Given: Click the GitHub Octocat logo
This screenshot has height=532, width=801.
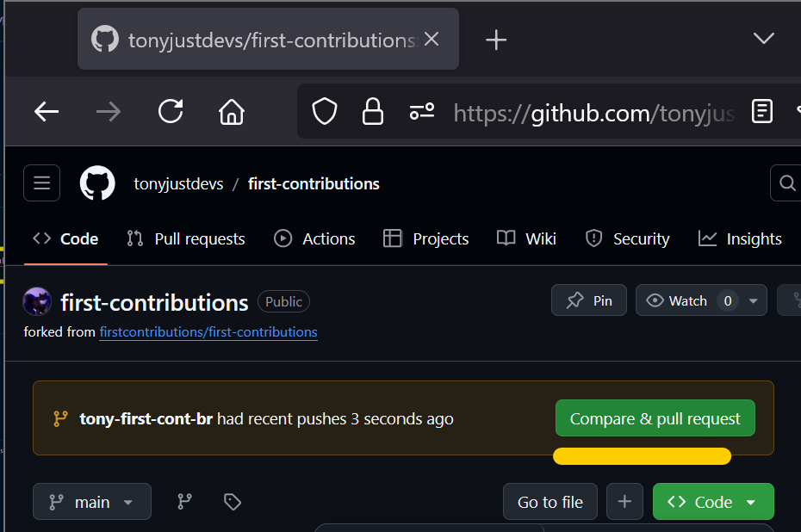Looking at the screenshot, I should pos(97,182).
